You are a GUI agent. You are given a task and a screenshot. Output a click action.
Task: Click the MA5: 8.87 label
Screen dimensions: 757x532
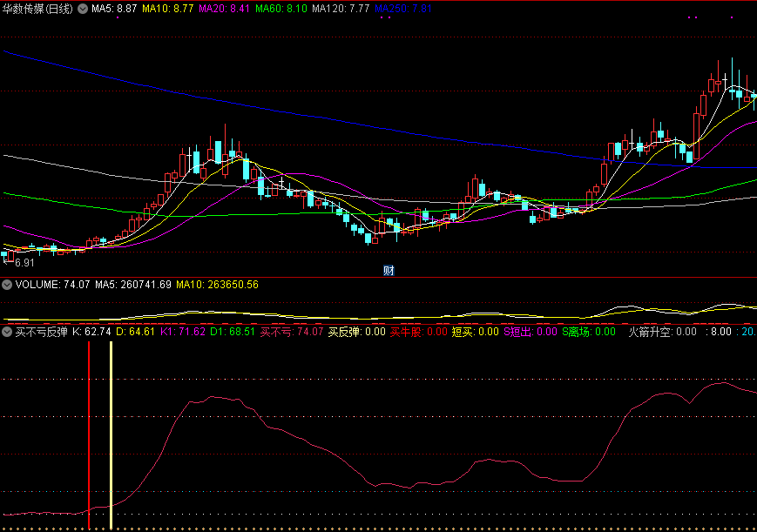click(114, 9)
